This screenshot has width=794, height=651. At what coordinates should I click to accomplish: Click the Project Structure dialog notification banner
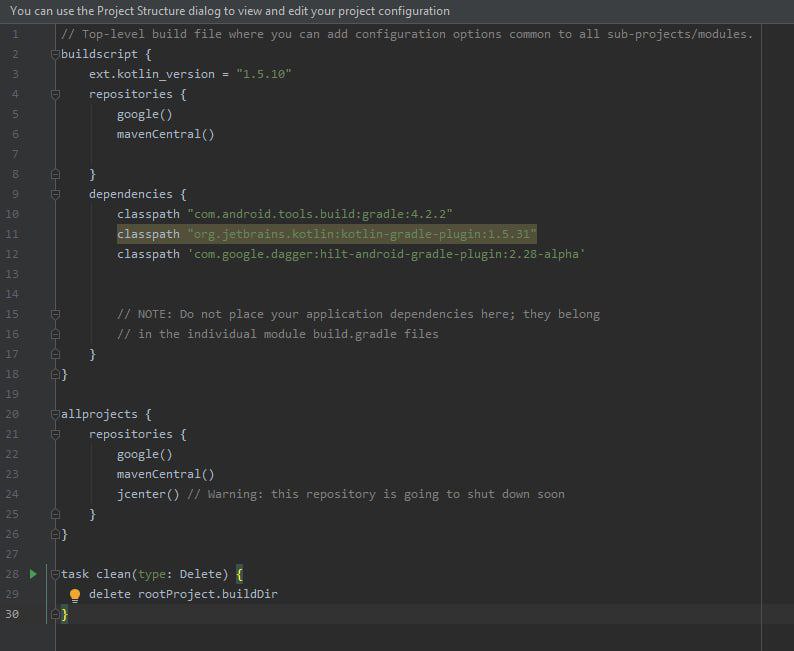pos(397,11)
